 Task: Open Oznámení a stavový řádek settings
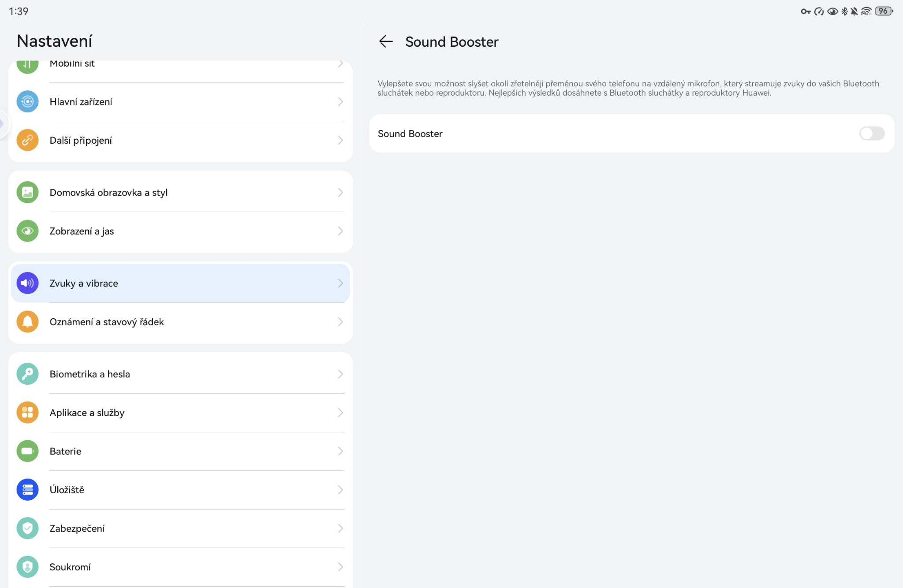point(176,322)
